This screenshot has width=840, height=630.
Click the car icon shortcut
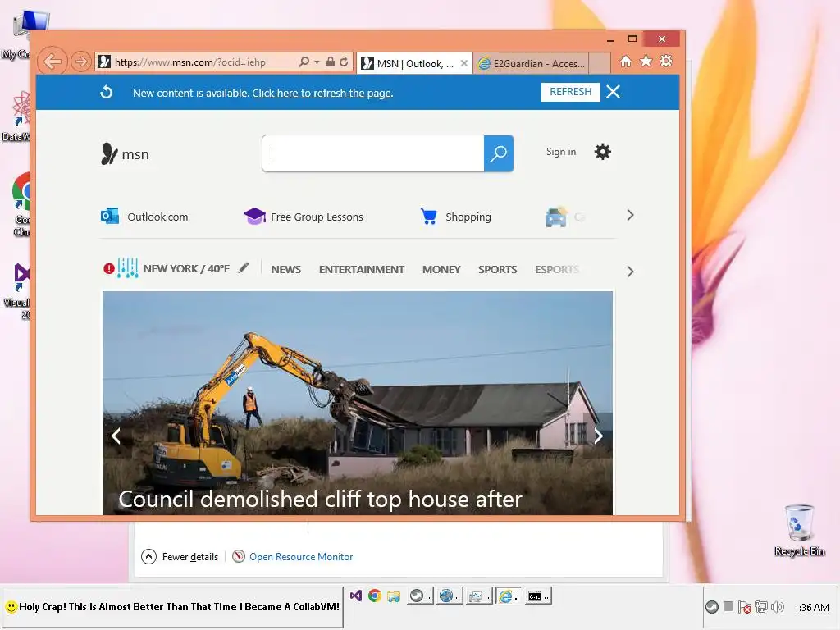coord(556,217)
